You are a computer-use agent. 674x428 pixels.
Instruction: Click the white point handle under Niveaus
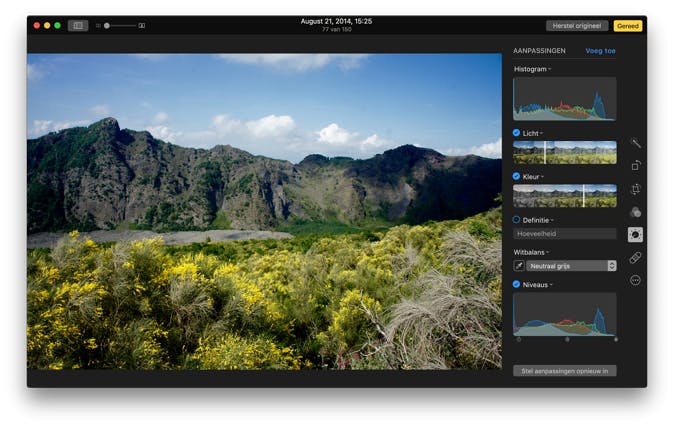pyautogui.click(x=616, y=339)
